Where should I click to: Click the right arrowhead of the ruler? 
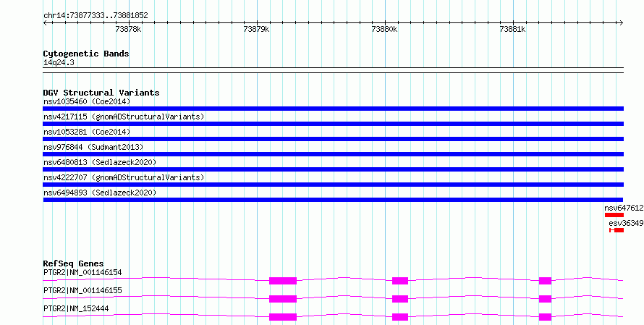tap(622, 23)
